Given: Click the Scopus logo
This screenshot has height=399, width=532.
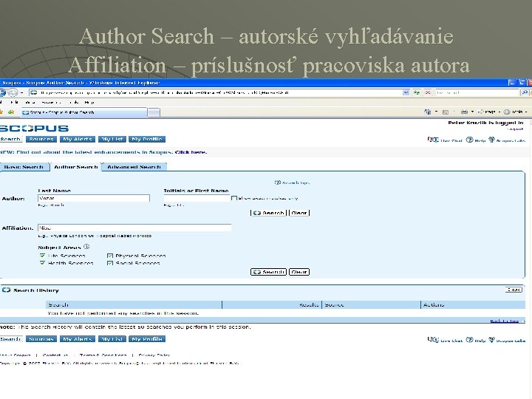Looking at the screenshot, I should [x=34, y=129].
